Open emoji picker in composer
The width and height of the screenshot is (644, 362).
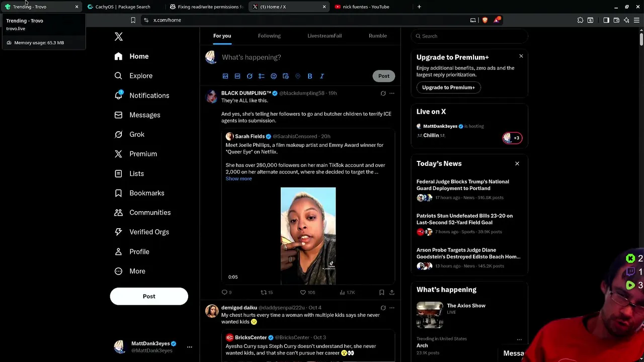tap(274, 76)
